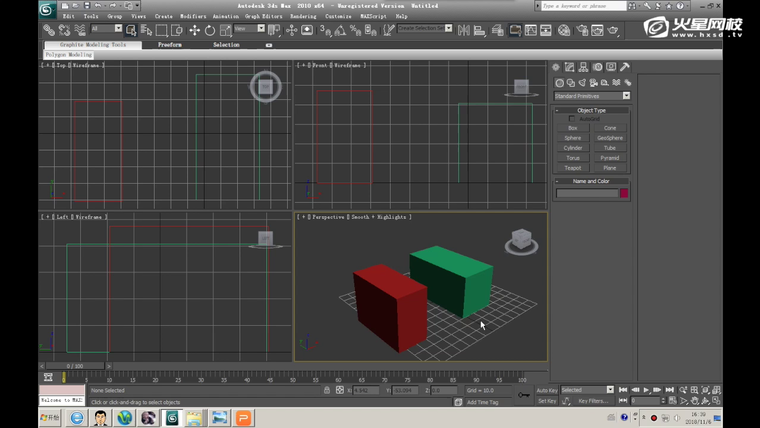Switch to the Freeform ribbon tab
The height and width of the screenshot is (428, 760).
(x=170, y=45)
